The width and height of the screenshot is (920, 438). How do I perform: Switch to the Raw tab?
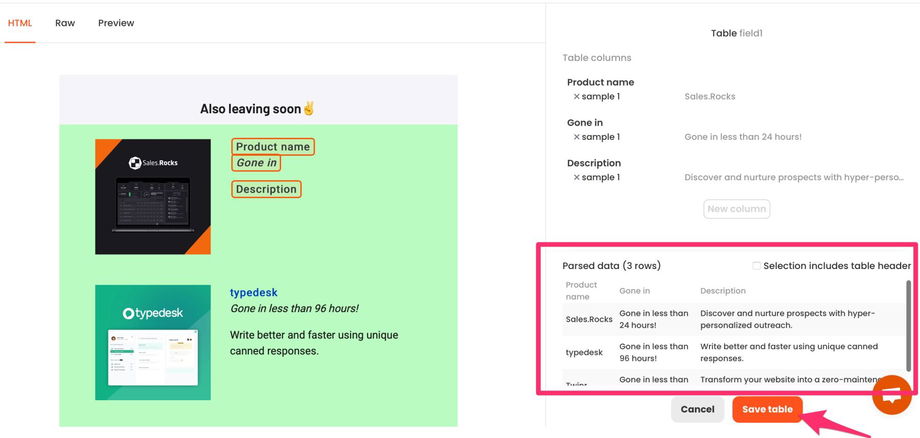point(65,23)
